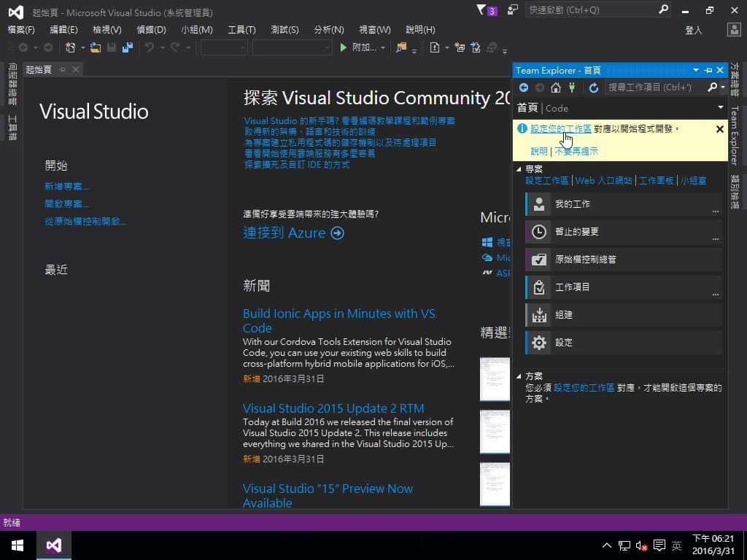The width and height of the screenshot is (747, 560).
Task: Refresh the Team Explorer panel
Action: [x=593, y=87]
